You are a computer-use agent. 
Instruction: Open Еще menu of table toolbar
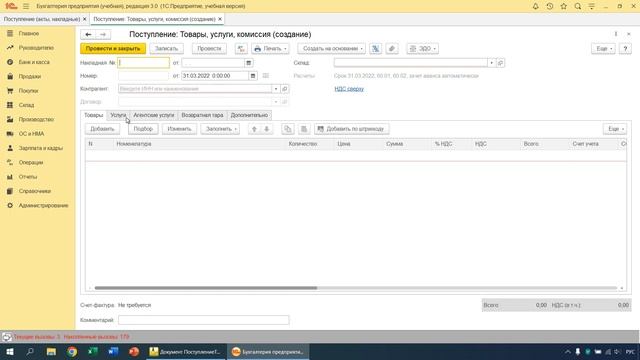click(615, 129)
